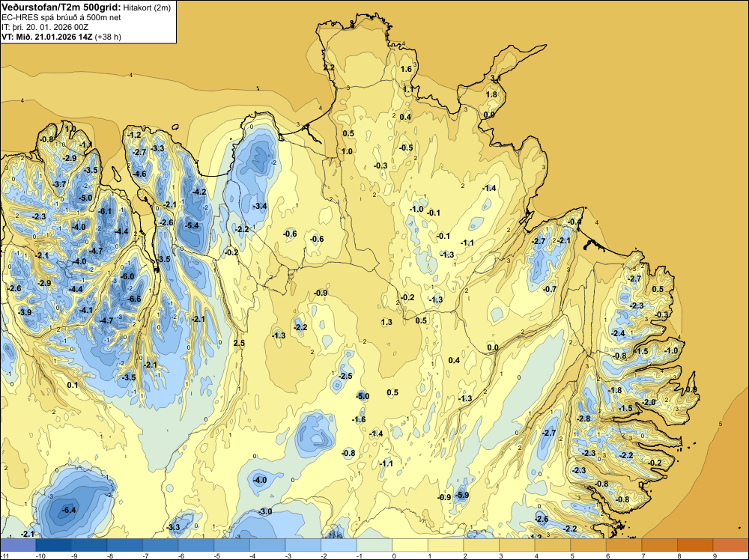This screenshot has width=749, height=560.
Task: Click the '9' label on the color scale
Action: pos(715,556)
